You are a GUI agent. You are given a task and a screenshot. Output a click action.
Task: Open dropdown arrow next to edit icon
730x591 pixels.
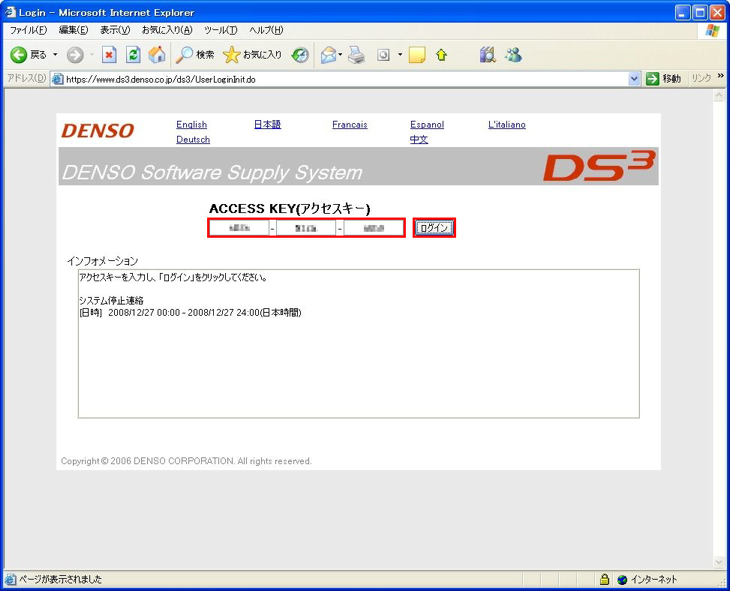coord(399,54)
